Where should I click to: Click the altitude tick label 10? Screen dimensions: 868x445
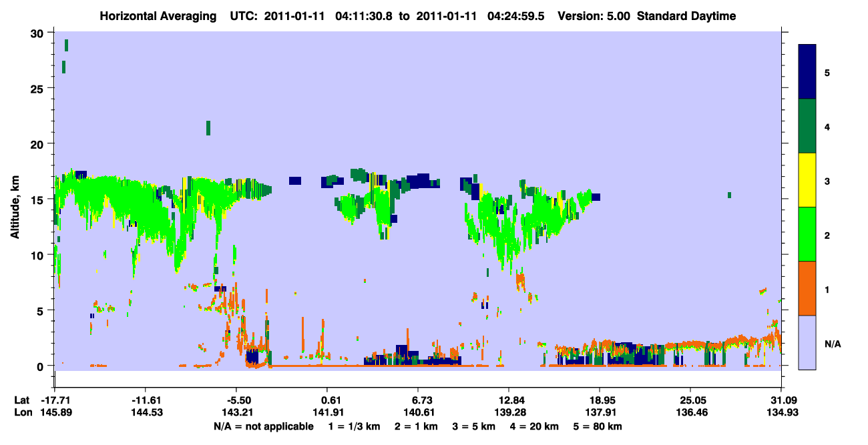pos(39,255)
